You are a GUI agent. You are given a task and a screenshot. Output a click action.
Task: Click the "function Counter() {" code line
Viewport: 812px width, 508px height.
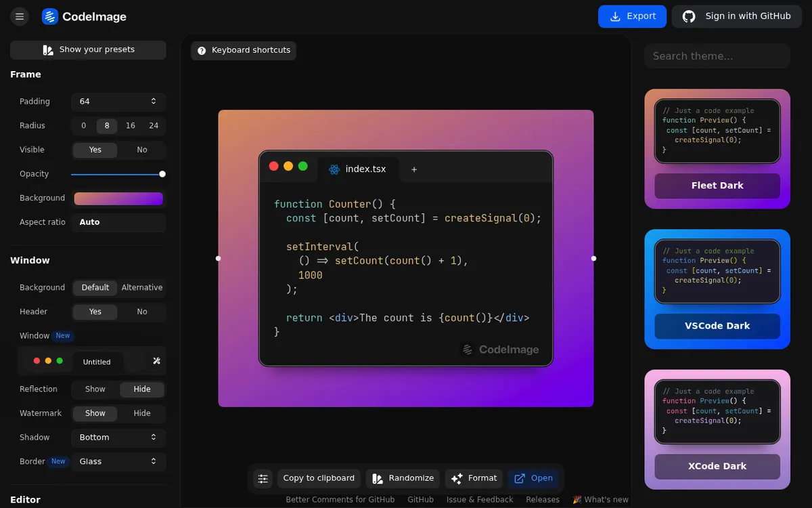(x=335, y=204)
